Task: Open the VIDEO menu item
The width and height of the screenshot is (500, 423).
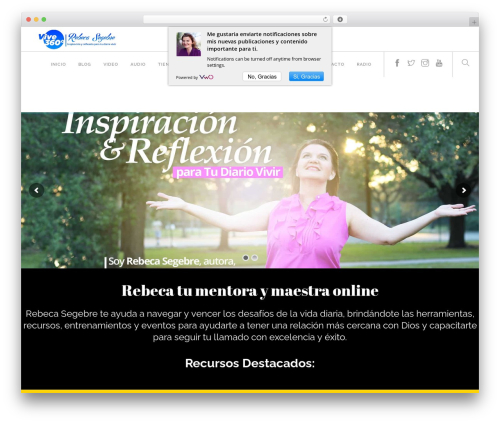Action: [111, 64]
